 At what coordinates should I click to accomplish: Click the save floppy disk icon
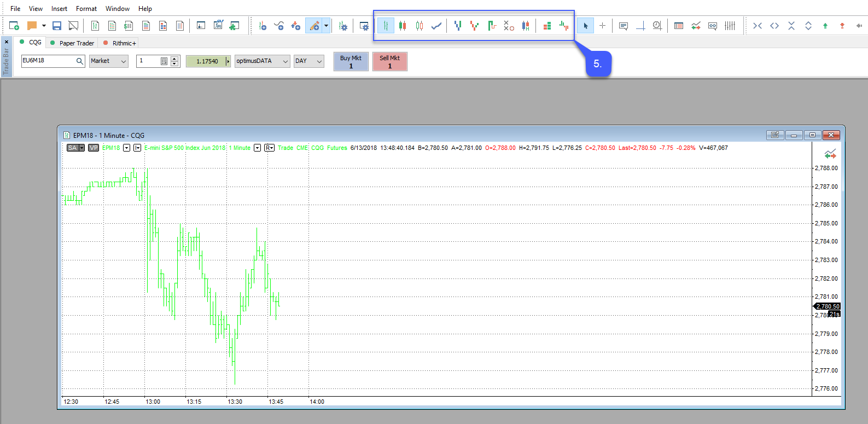57,26
